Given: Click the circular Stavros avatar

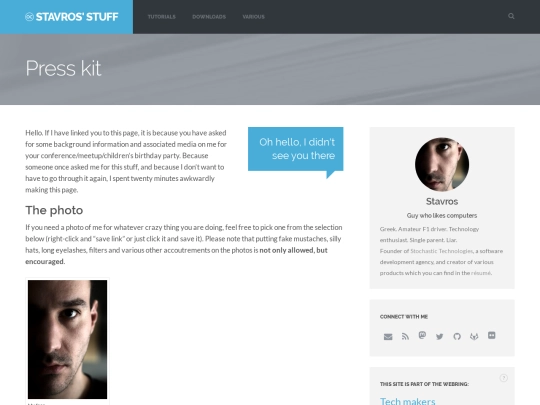Looking at the screenshot, I should 442,165.
